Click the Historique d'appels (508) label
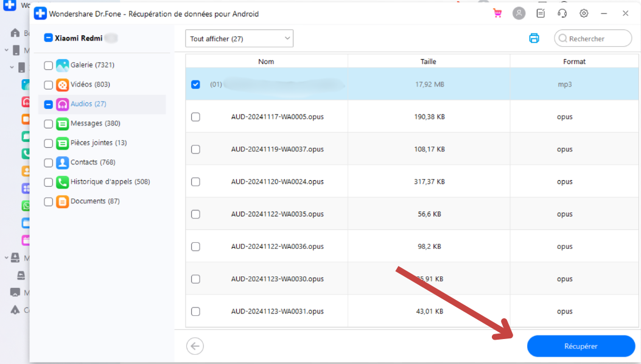 (x=110, y=181)
